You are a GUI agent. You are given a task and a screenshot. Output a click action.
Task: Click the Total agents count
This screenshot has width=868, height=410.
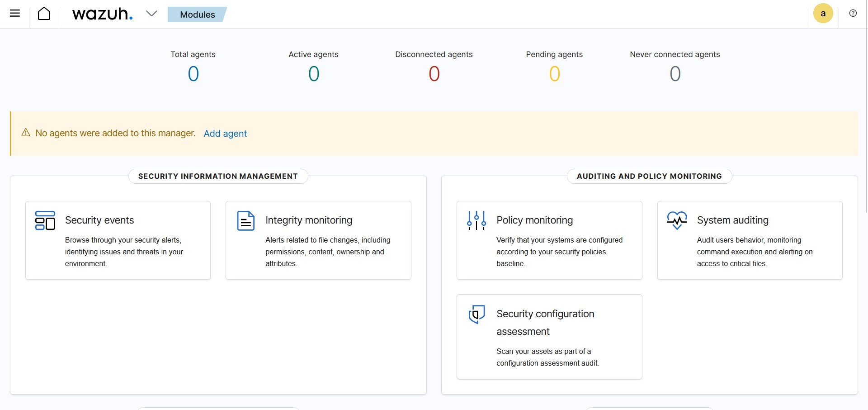[x=193, y=74]
